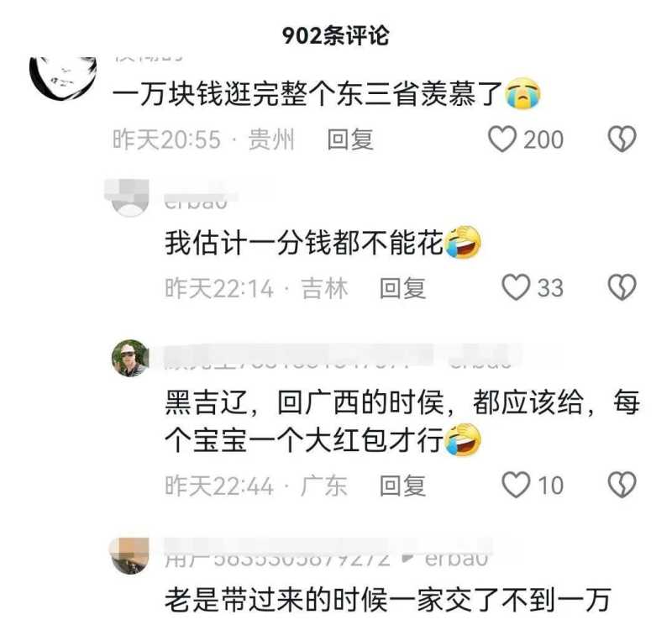Open the erbao username in the bottom comment
The image size is (672, 625).
(x=456, y=558)
